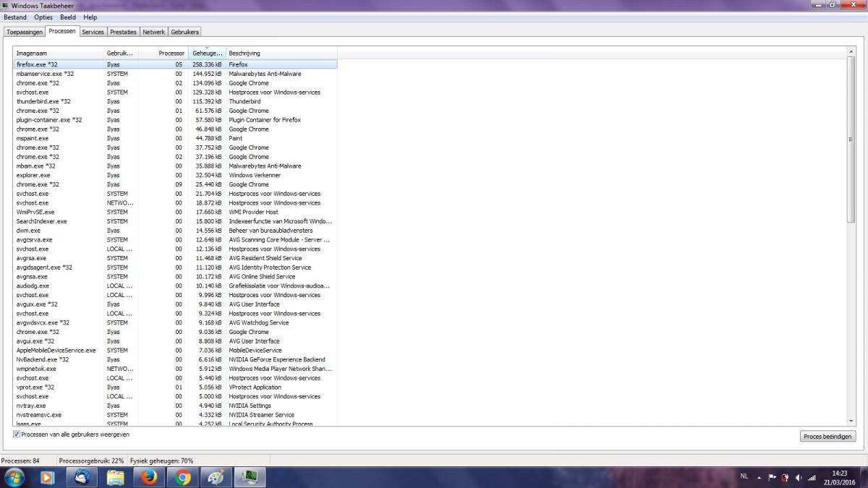The image size is (868, 488).
Task: Select the Processen tab
Action: point(62,31)
